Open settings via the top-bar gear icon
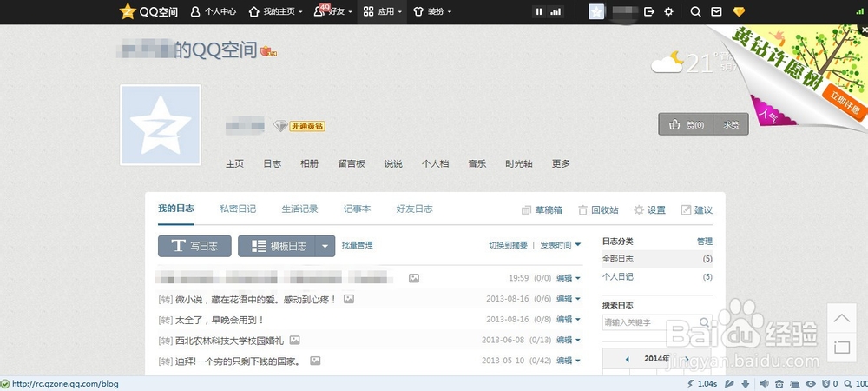This screenshot has height=391, width=868. click(668, 11)
